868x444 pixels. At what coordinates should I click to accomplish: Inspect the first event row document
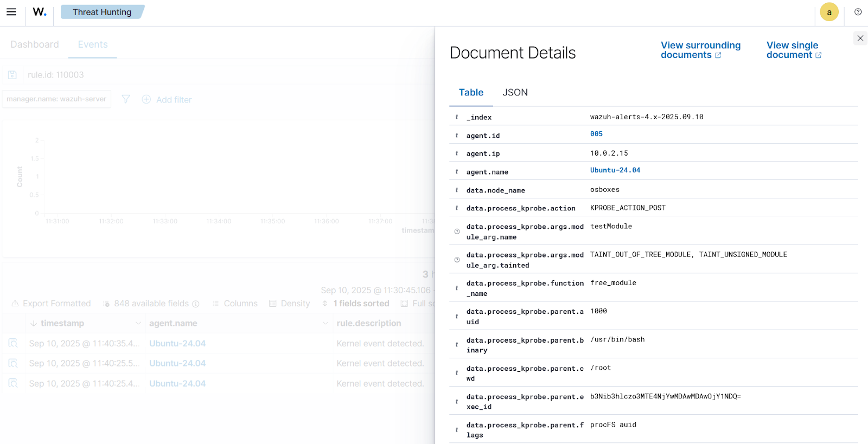[13, 343]
